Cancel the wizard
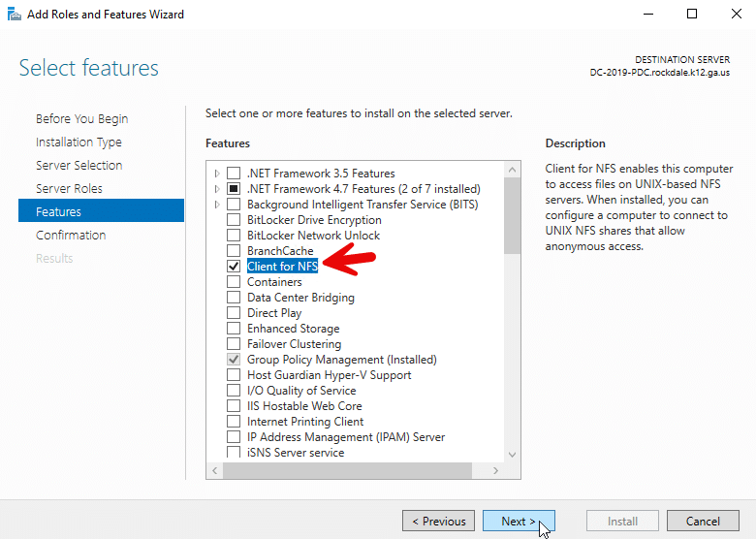This screenshot has height=539, width=756. [703, 522]
